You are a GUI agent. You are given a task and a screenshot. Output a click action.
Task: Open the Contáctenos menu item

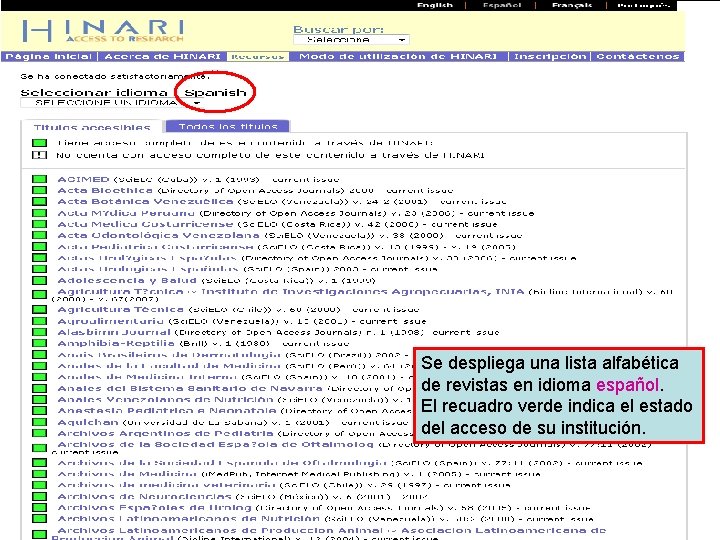(638, 56)
